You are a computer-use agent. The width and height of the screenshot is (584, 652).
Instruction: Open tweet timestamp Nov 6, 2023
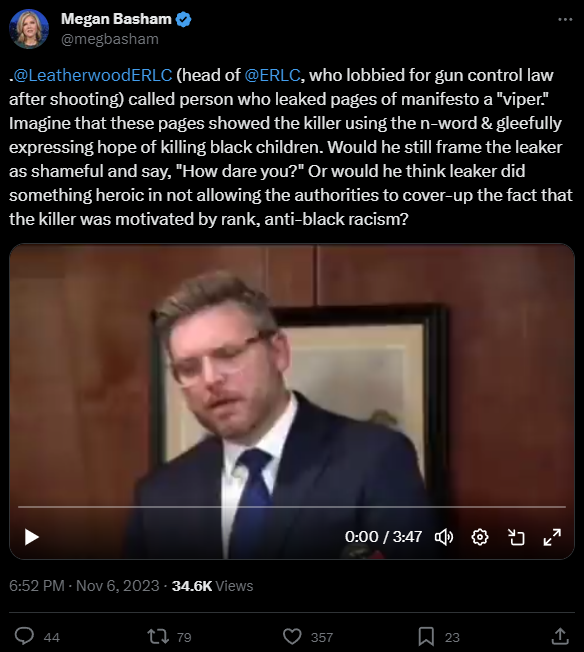pos(84,585)
